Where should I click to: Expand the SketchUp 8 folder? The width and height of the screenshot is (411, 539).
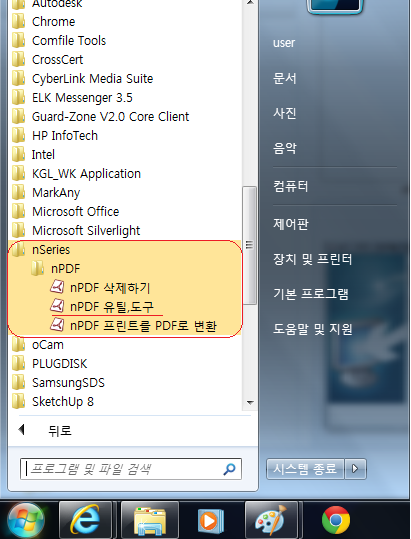[x=63, y=402]
